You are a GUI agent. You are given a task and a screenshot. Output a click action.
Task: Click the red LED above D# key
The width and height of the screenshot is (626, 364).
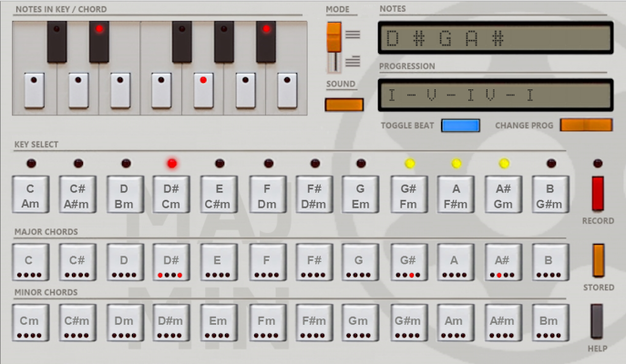pos(171,164)
